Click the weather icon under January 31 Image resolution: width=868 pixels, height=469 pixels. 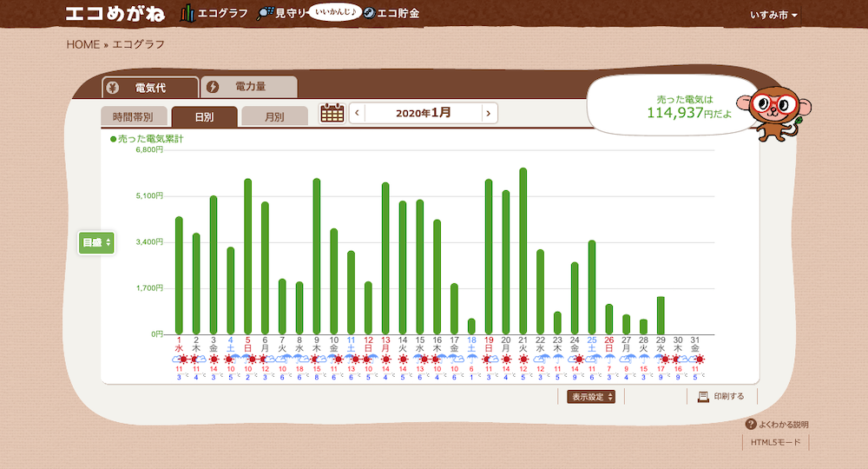[x=696, y=360]
